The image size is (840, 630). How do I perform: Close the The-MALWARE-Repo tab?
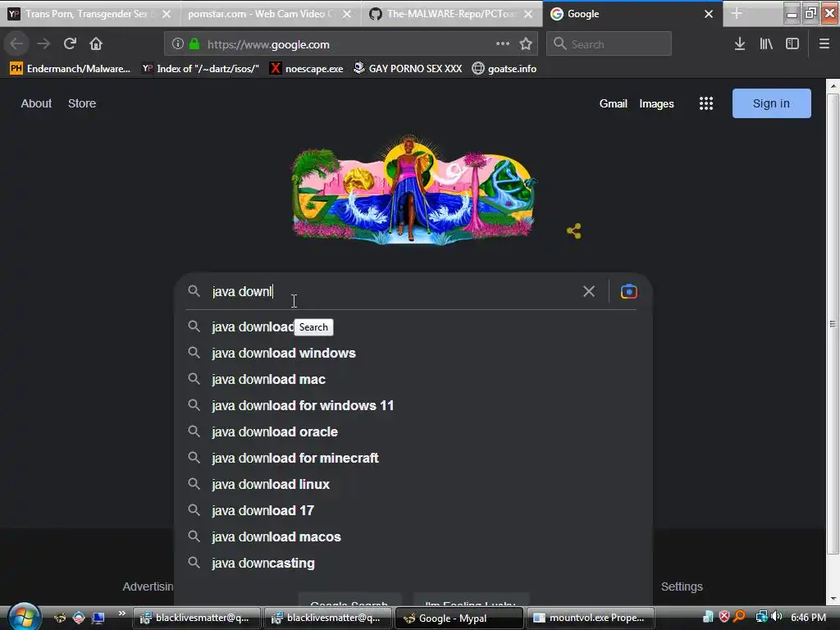click(x=528, y=14)
